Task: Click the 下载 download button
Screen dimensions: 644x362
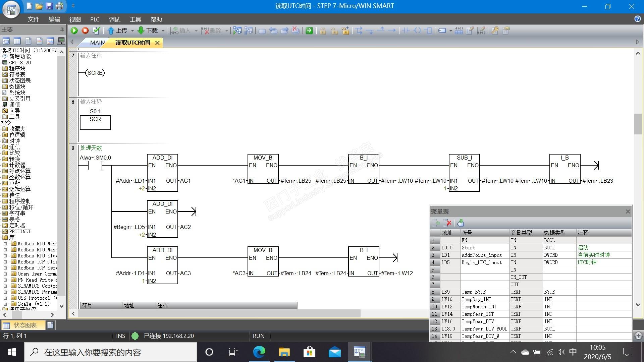Action: click(x=148, y=31)
